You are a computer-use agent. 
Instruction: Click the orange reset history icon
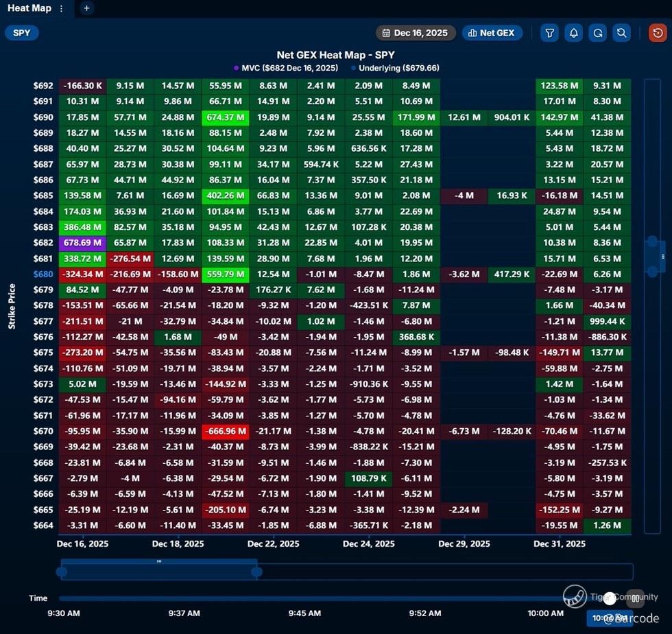(x=658, y=33)
